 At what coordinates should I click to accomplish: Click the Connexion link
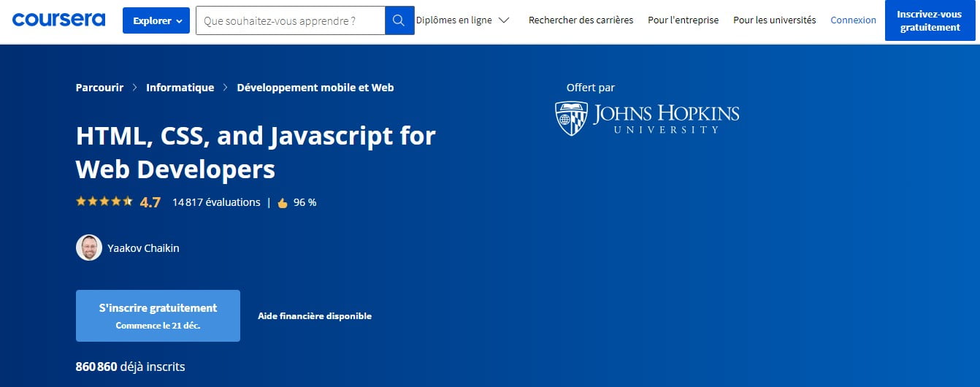coord(854,20)
